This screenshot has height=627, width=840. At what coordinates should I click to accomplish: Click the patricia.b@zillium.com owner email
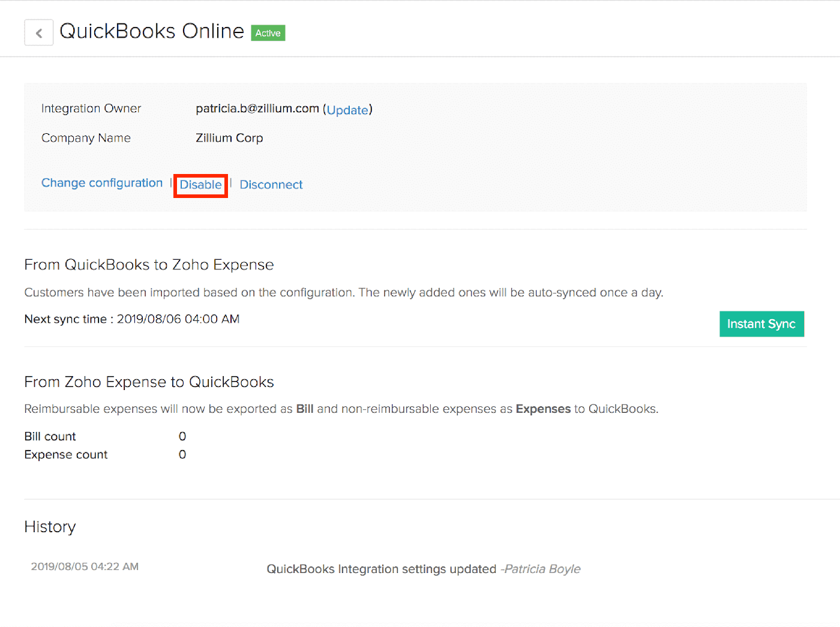coord(257,109)
